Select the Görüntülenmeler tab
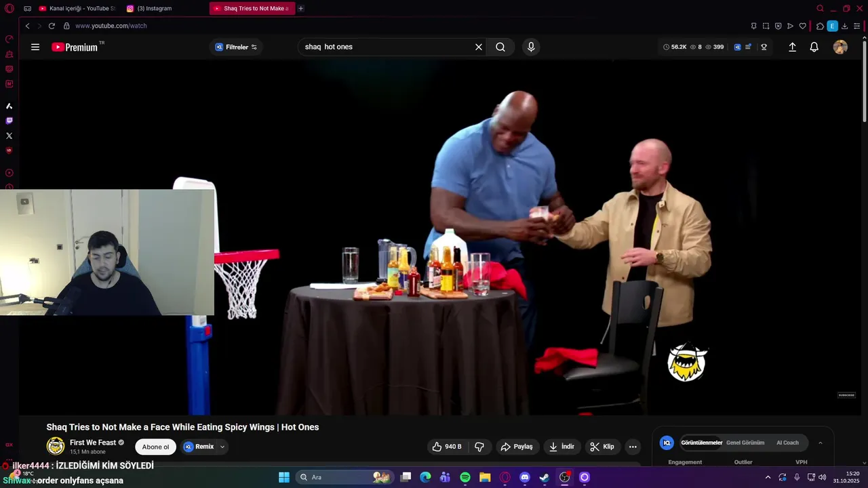 [701, 443]
